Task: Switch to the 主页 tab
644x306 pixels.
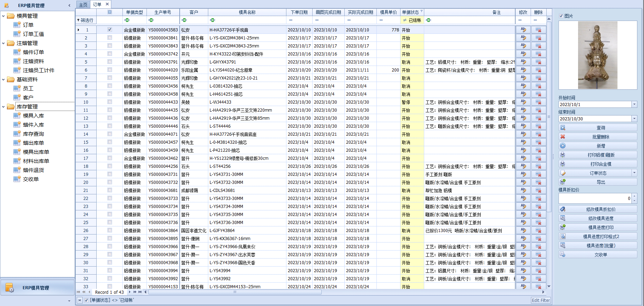Action: (83, 5)
